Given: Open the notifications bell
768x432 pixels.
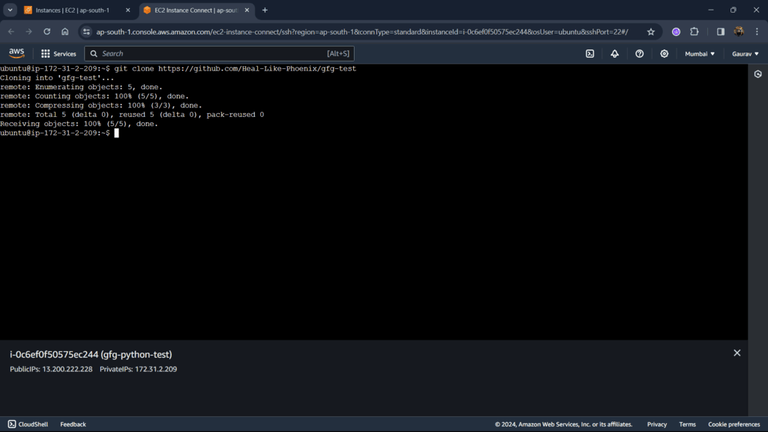Looking at the screenshot, I should (614, 54).
